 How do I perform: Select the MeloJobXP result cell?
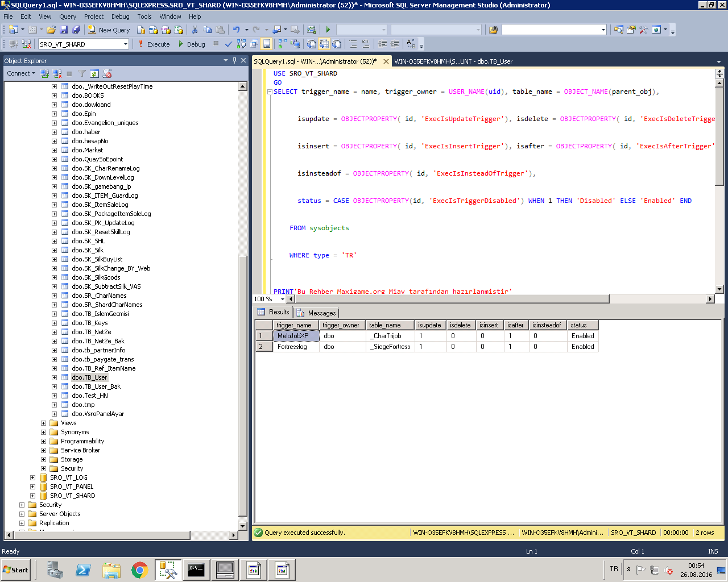point(296,336)
